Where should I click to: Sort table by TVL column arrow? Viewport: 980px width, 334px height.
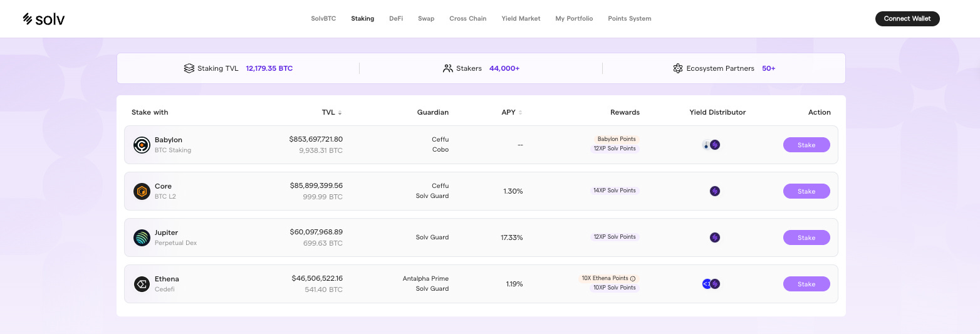click(x=340, y=113)
